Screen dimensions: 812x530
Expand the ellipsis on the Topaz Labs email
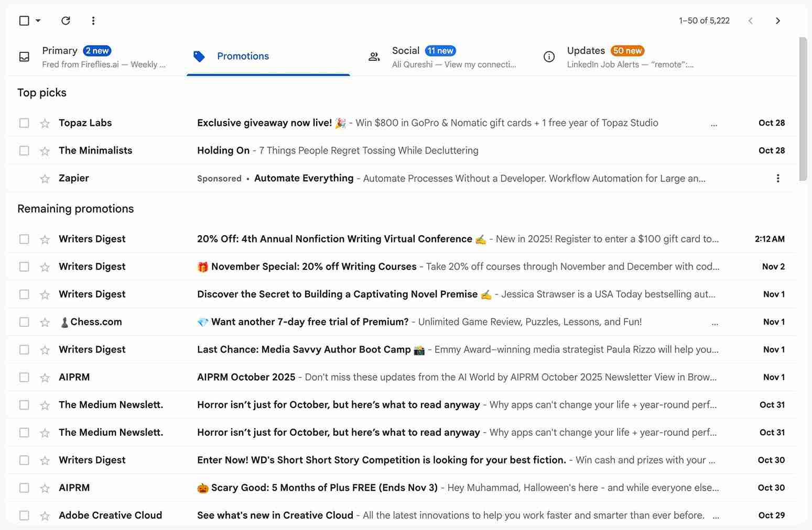point(714,125)
